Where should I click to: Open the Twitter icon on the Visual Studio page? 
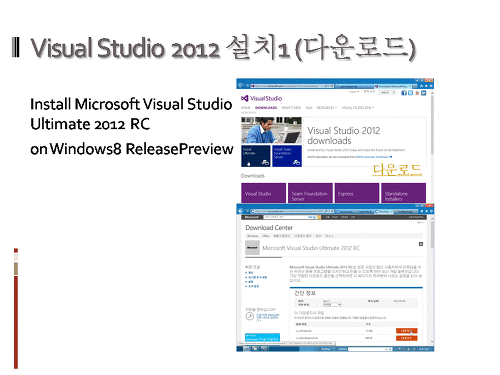pyautogui.click(x=411, y=93)
